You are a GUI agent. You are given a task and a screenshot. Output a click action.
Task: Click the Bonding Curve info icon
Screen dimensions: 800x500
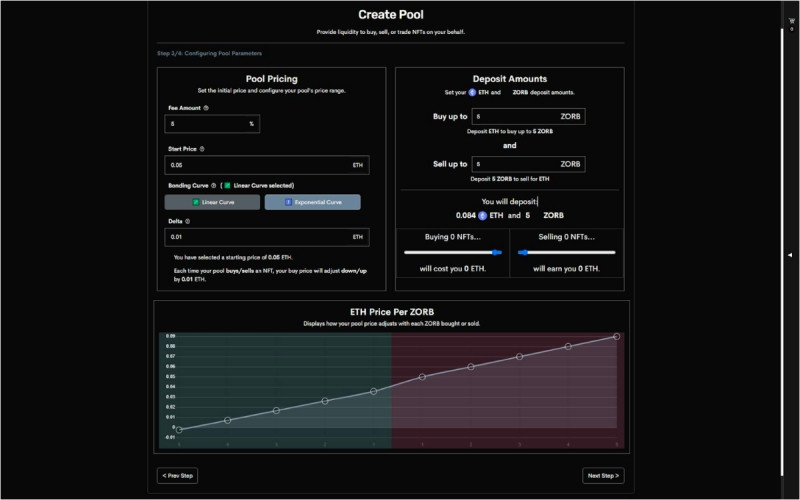pyautogui.click(x=213, y=185)
